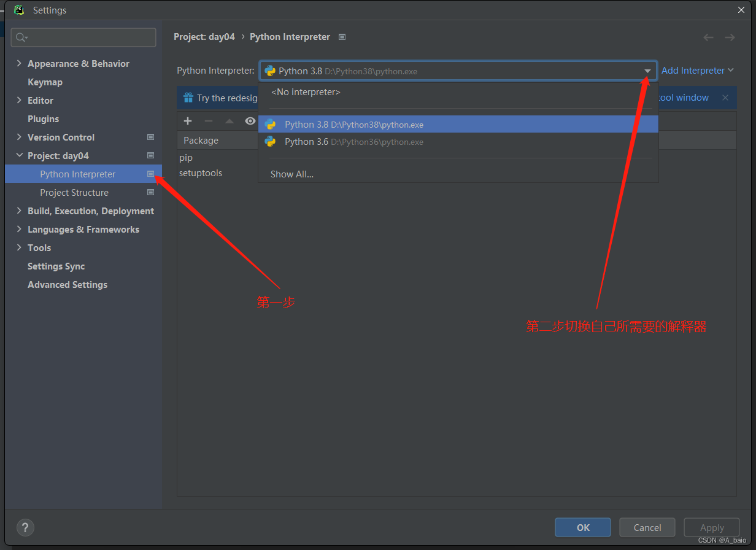The image size is (756, 550).
Task: Click the PyCharm logo icon in title bar
Action: coord(19,10)
